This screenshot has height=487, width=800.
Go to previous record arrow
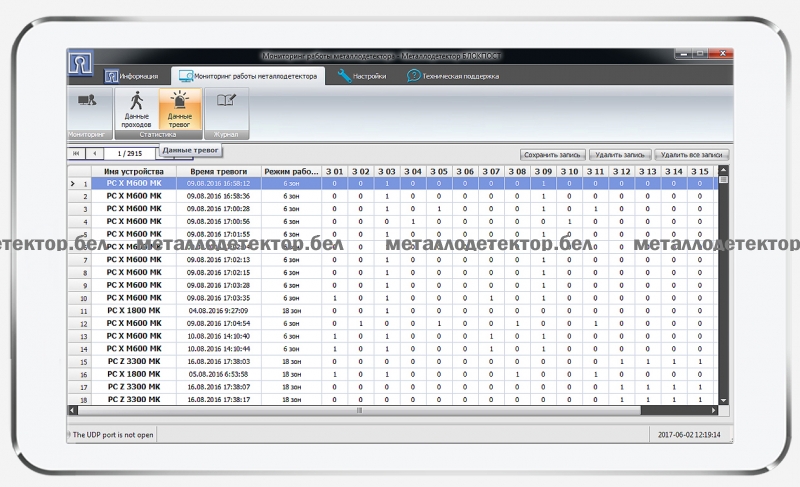[x=94, y=154]
